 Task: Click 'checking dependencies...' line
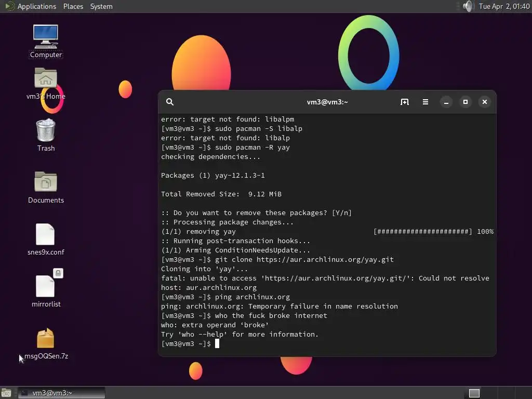click(211, 157)
